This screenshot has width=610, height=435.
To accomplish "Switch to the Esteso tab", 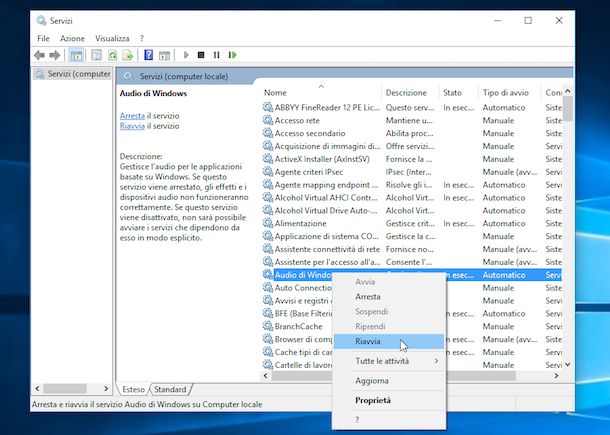I will (x=133, y=389).
